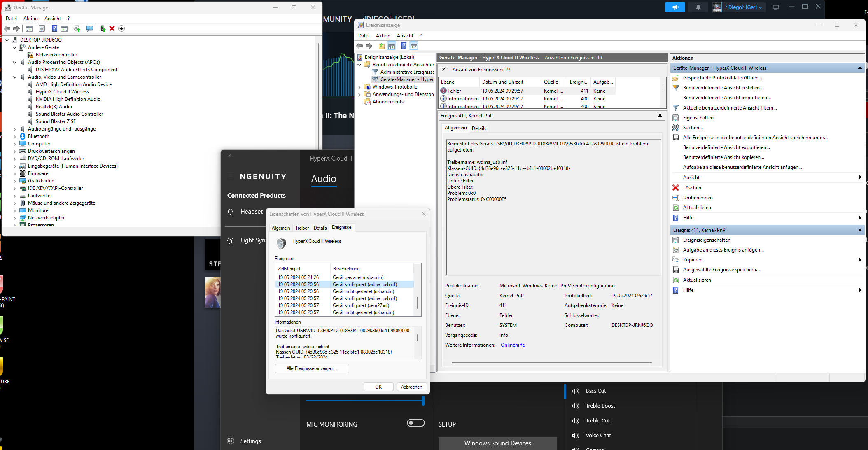This screenshot has width=868, height=450.
Task: Open the Onlinehilfe link
Action: pyautogui.click(x=513, y=345)
